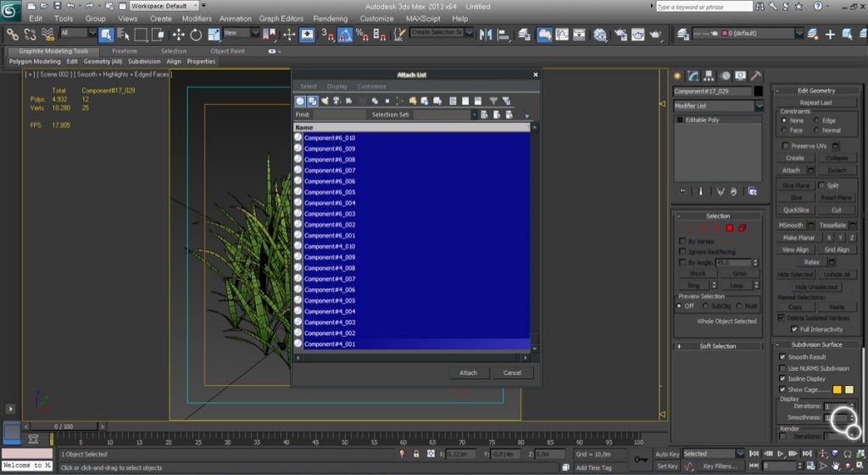This screenshot has width=868, height=475.
Task: Toggle the Angle Snap icon
Action: 344,34
